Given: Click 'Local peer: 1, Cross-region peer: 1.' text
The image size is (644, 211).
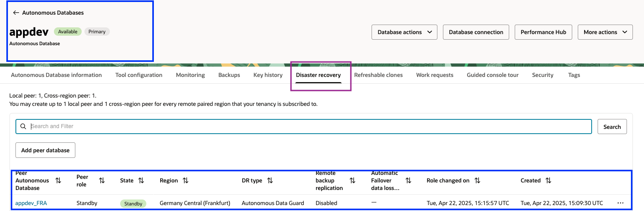Looking at the screenshot, I should pyautogui.click(x=53, y=96).
